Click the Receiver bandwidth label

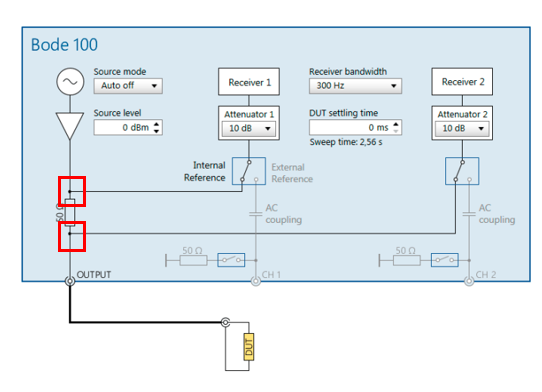(x=348, y=72)
